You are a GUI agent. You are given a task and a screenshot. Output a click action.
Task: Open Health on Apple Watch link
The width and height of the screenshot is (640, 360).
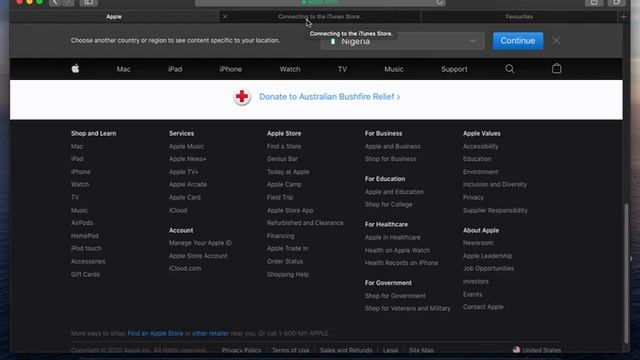coord(398,250)
